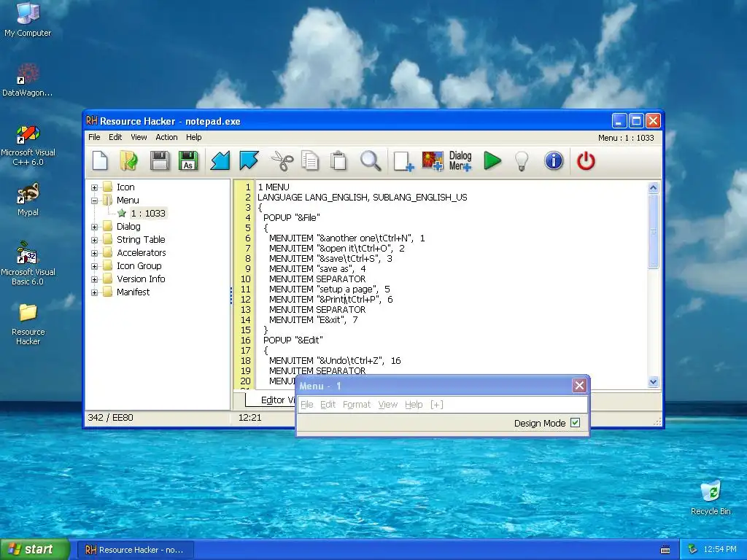Viewport: 747px width, 560px height.
Task: Click the blue down-left arrow toolbar icon
Action: tap(220, 160)
